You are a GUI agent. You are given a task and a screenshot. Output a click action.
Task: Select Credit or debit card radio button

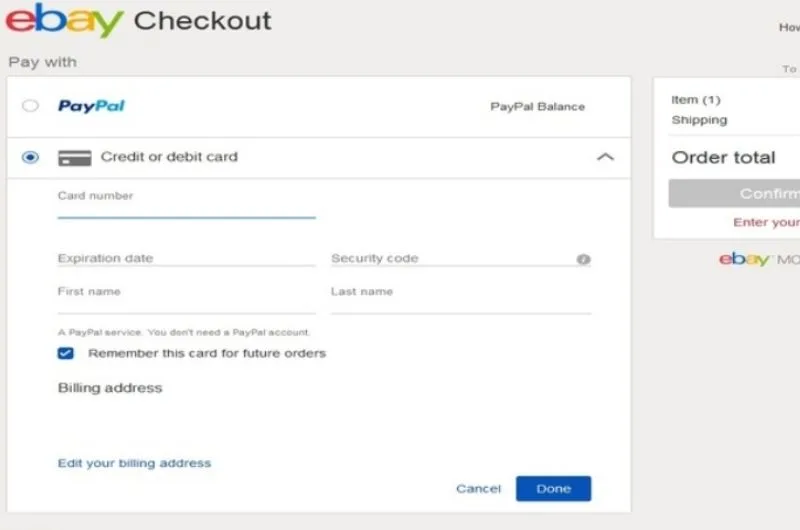pos(31,158)
